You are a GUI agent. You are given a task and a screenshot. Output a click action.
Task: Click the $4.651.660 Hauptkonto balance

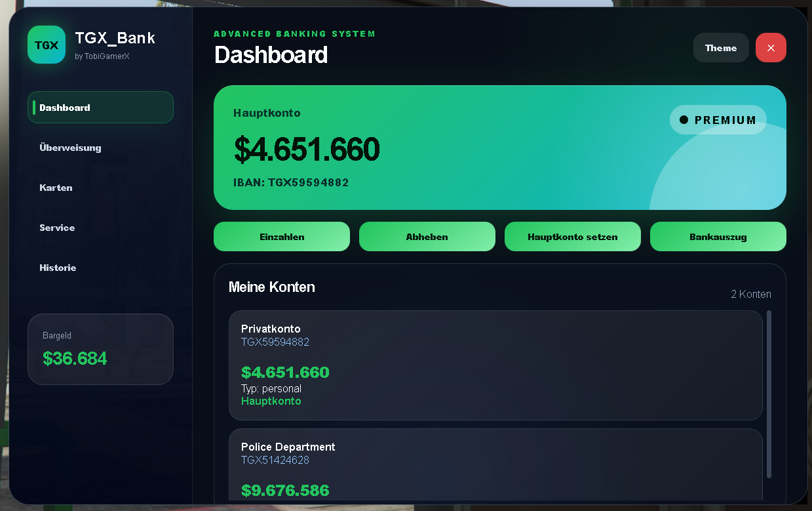[307, 150]
